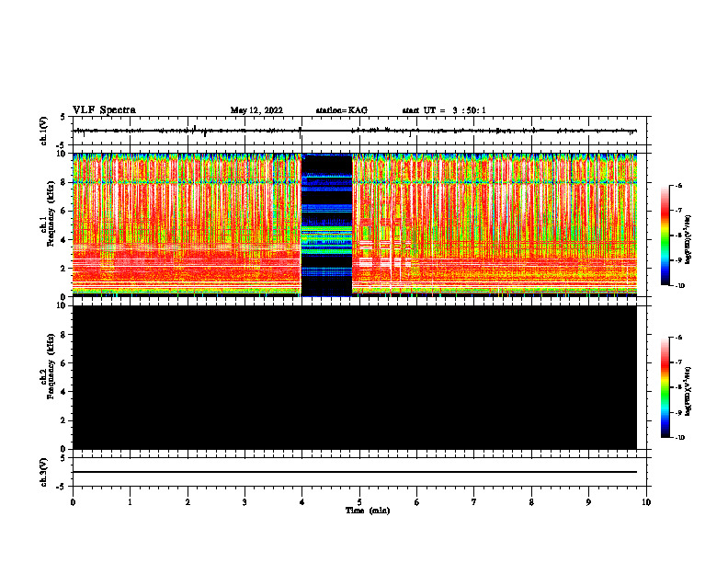This screenshot has height=563, width=728.
Task: Click time axis tick label "6"
Action: 417,502
